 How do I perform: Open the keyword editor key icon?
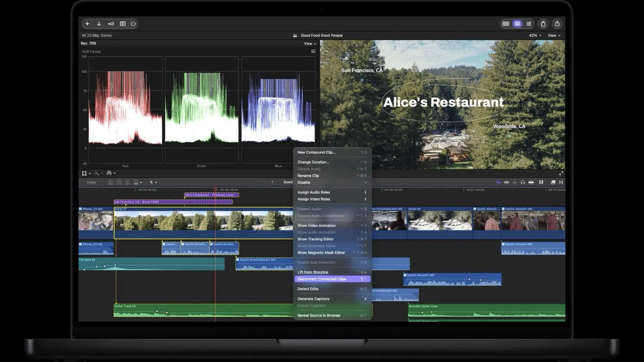(111, 24)
